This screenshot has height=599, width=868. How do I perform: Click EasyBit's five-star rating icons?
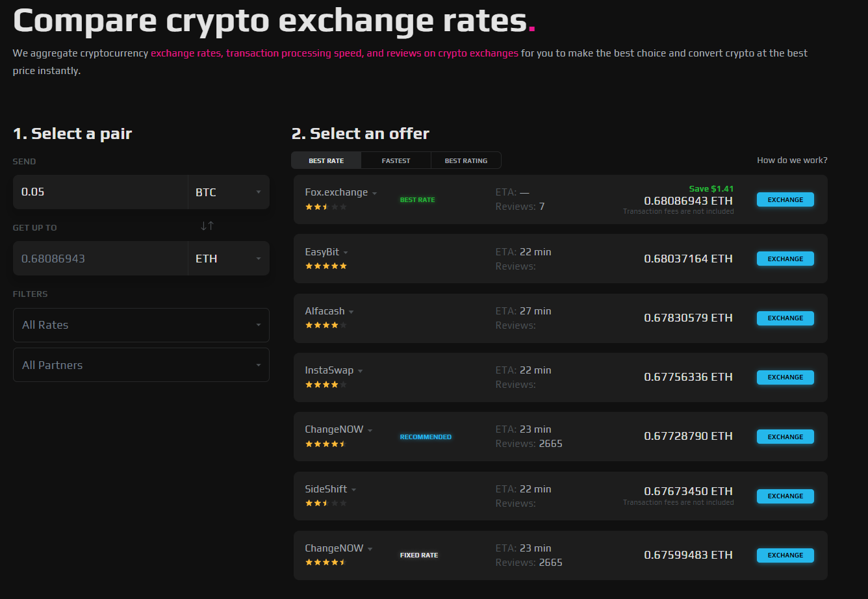point(325,266)
